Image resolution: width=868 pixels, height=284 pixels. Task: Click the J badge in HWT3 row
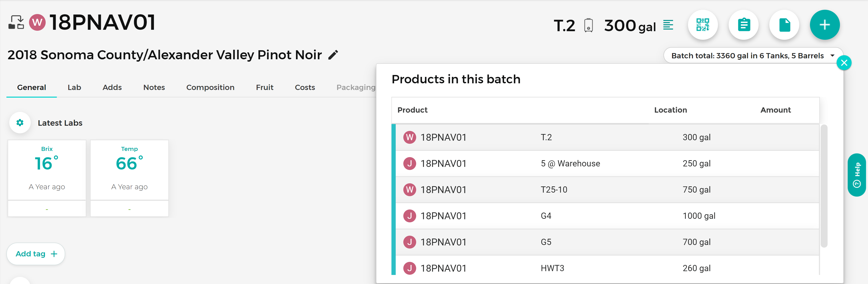point(410,268)
